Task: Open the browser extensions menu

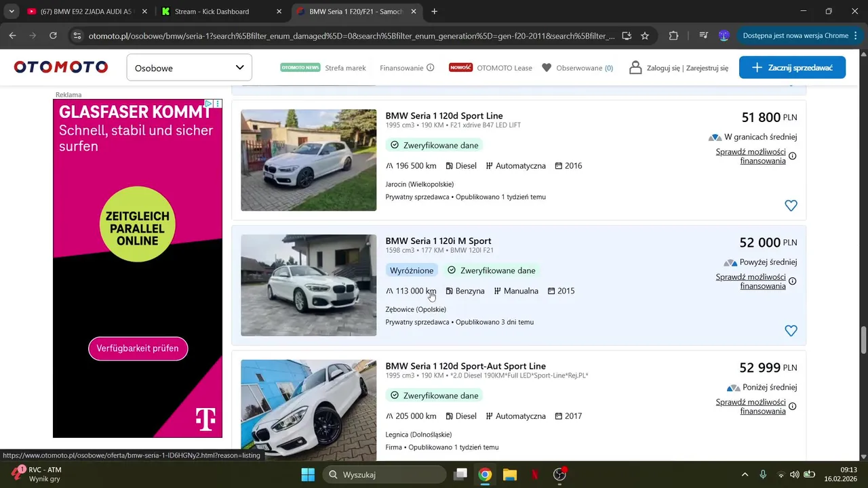Action: tap(673, 36)
